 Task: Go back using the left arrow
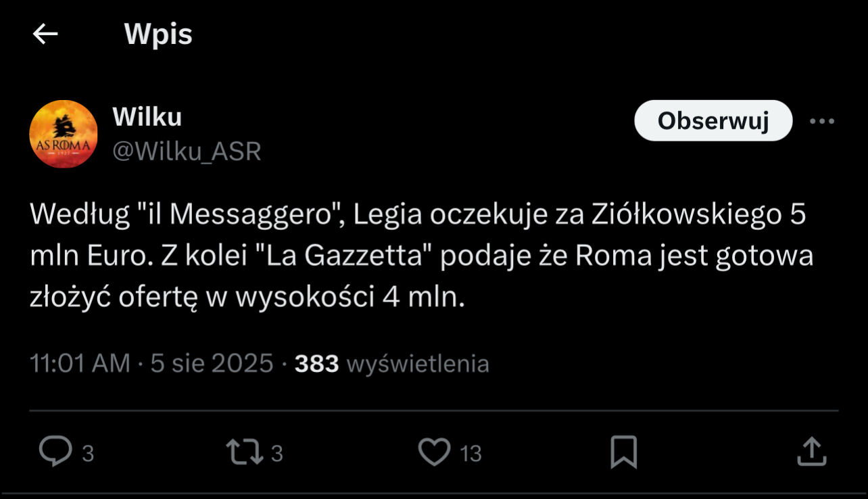coord(45,34)
